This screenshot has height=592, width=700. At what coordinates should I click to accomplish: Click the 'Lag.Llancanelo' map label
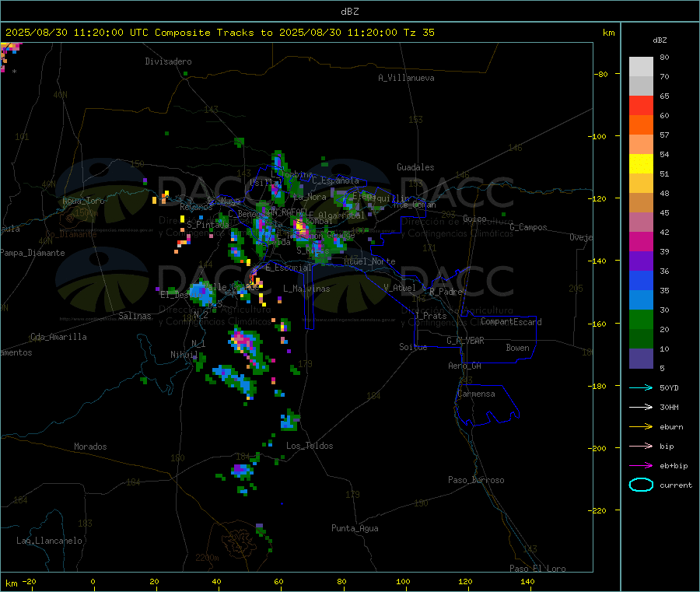tap(50, 541)
